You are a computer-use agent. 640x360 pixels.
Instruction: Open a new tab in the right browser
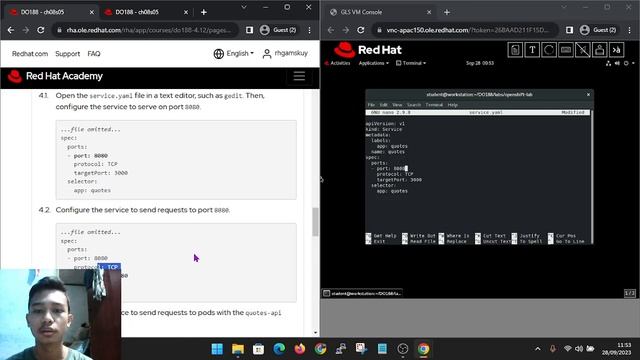(447, 12)
